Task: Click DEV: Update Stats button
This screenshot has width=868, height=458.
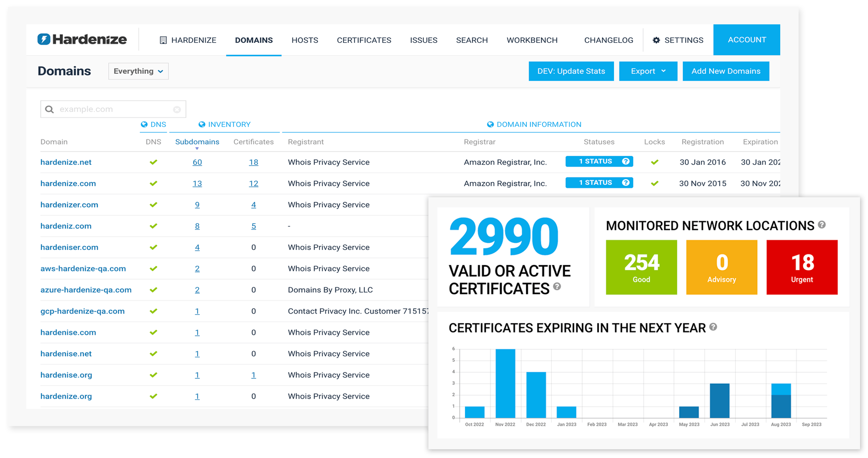Action: [x=571, y=71]
